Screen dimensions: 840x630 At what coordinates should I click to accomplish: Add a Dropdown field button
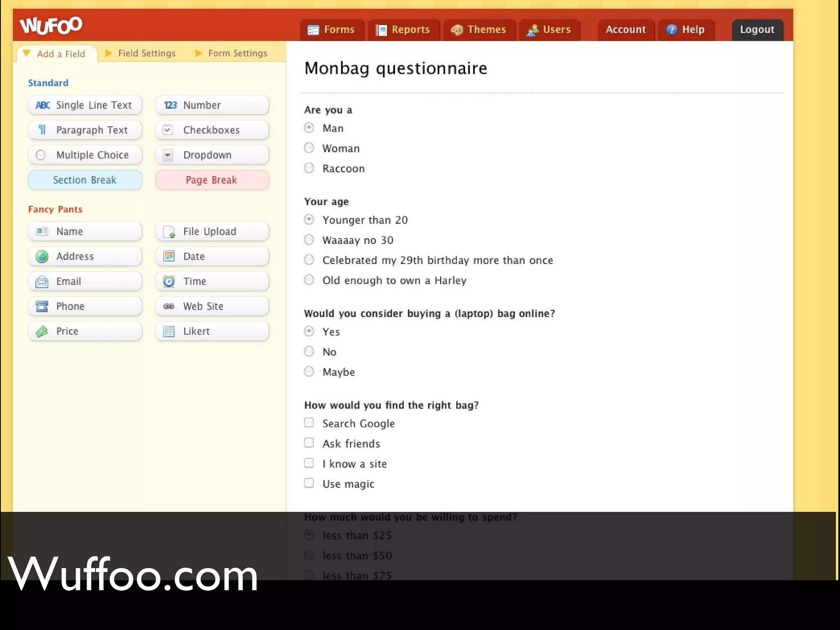(212, 155)
